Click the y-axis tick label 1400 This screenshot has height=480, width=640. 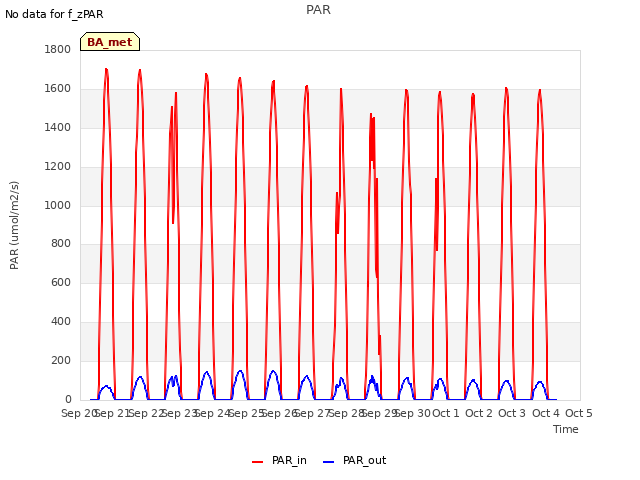(58, 127)
